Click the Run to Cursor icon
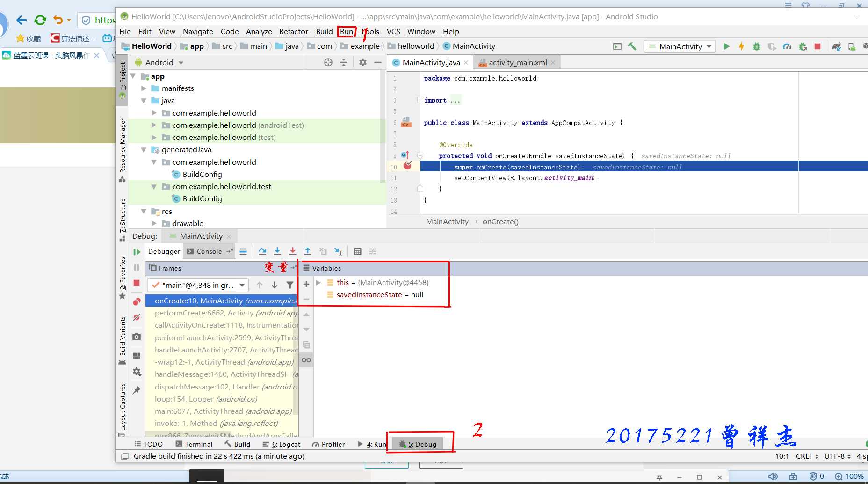 pyautogui.click(x=339, y=251)
